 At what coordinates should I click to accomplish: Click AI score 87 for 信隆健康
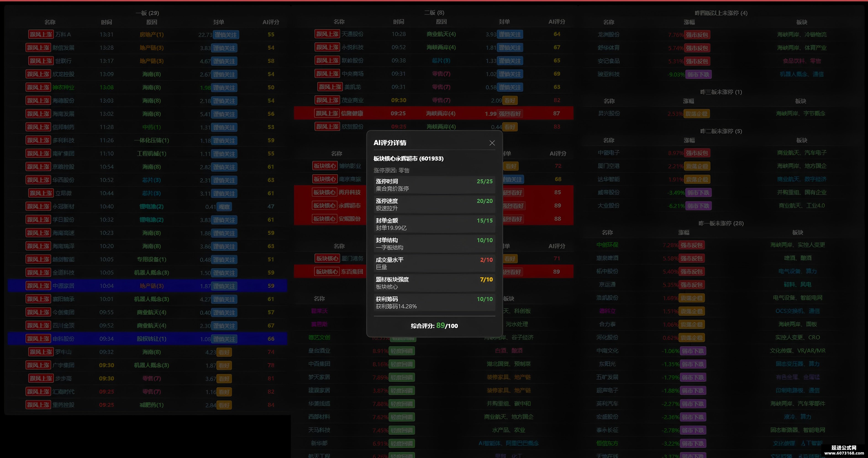(557, 114)
